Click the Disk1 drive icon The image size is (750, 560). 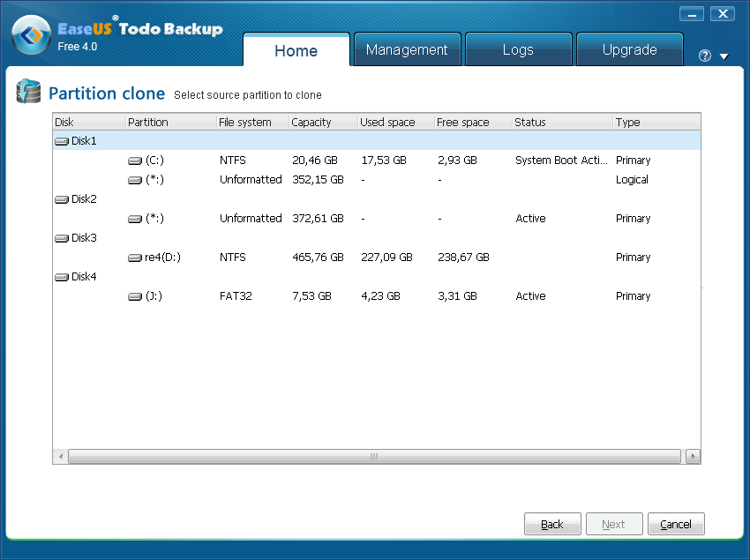(61, 140)
